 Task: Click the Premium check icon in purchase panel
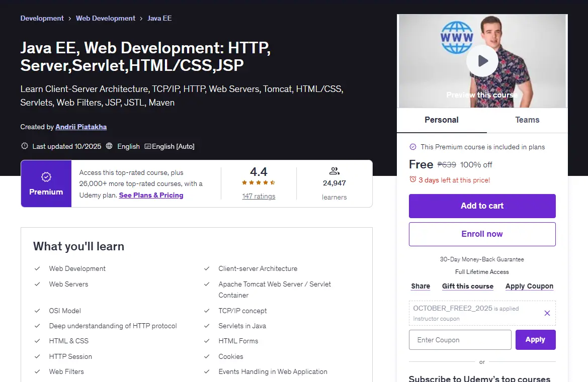[x=413, y=147]
